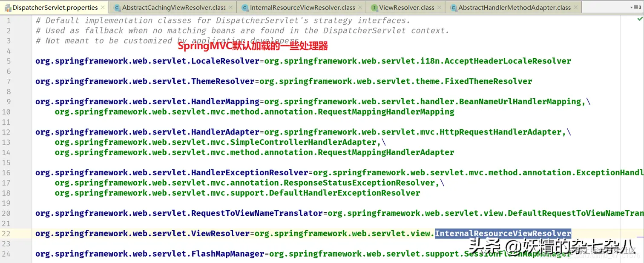644x263 pixels.
Task: Close the DispatcherServlet.properties tab
Action: [103, 8]
